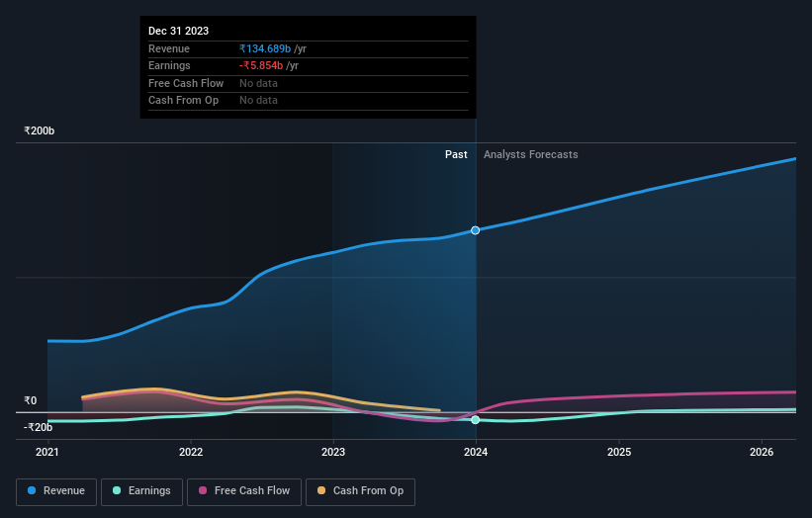Click the Revenue data point marker at 2024
Screen dimensions: 812x518
click(x=476, y=230)
